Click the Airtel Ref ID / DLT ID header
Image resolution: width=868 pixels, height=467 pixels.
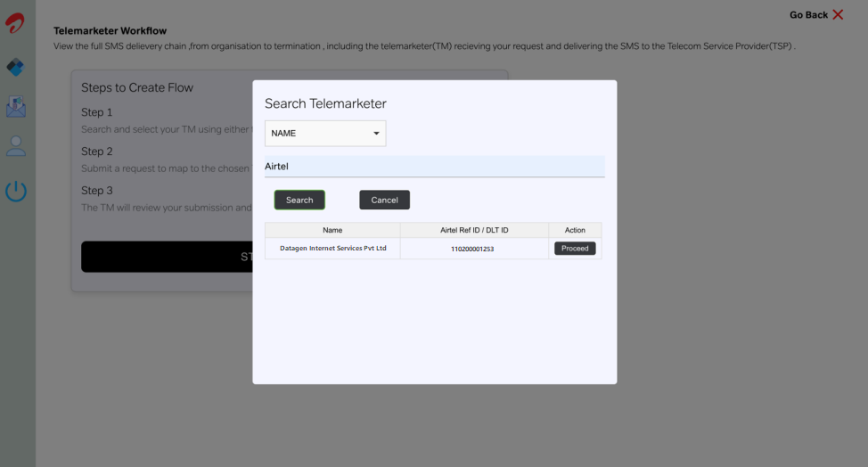(x=474, y=230)
